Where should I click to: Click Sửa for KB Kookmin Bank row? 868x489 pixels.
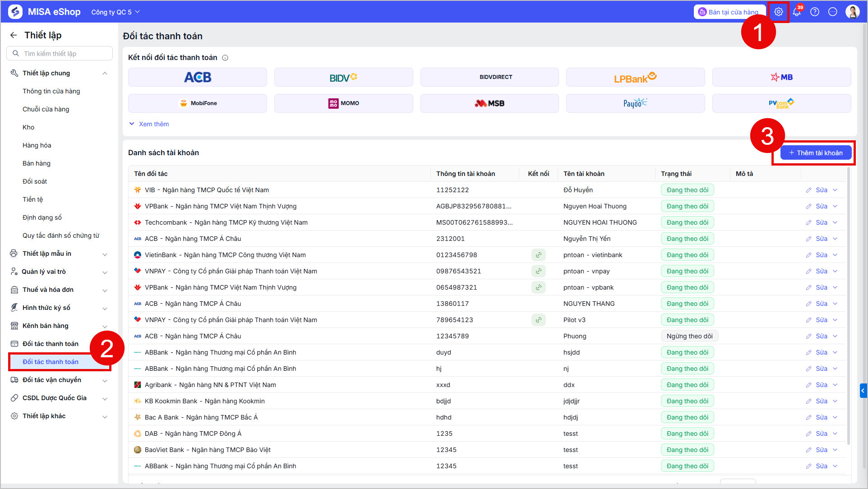pyautogui.click(x=822, y=401)
